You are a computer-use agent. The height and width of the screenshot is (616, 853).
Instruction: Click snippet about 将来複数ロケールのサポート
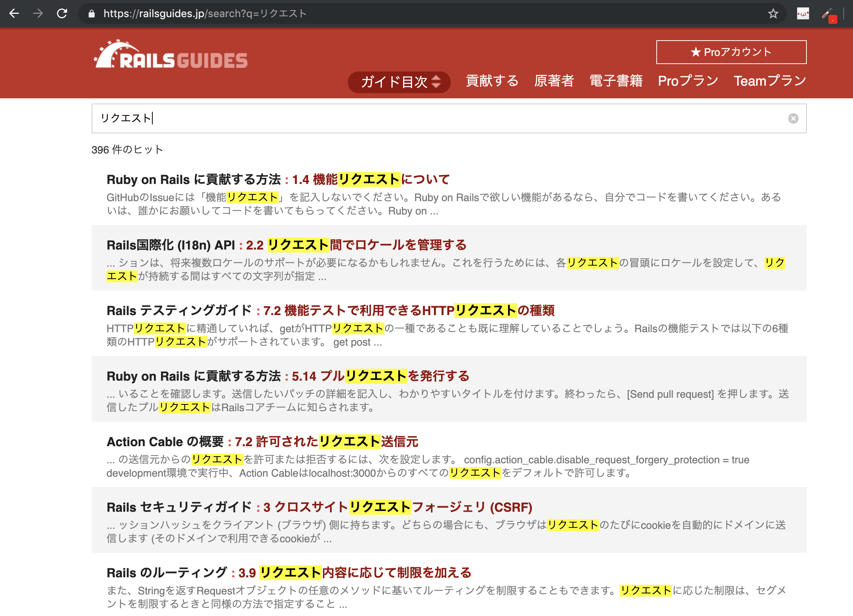tap(446, 270)
